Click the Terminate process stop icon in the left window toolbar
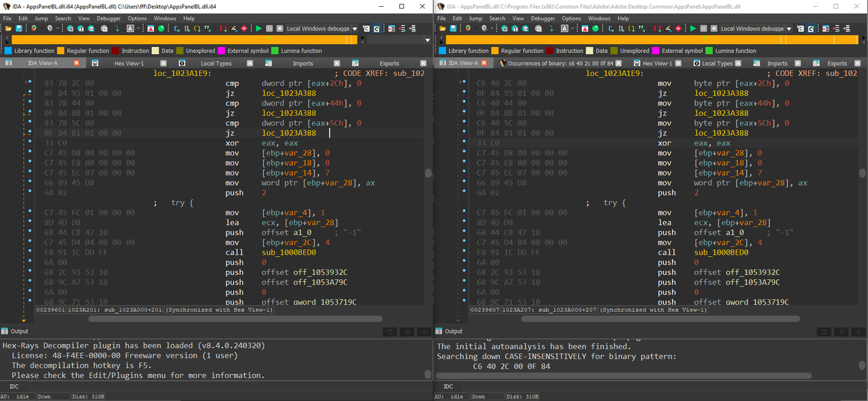Image resolution: width=868 pixels, height=401 pixels. [279, 28]
